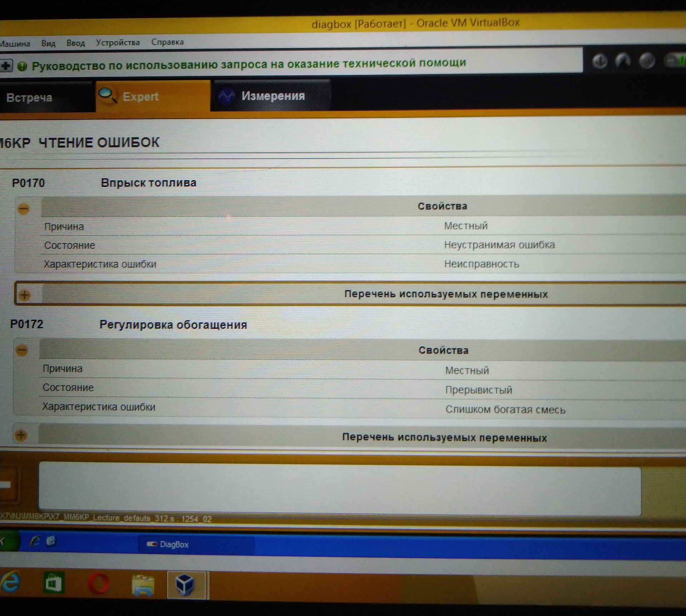This screenshot has height=616, width=686.
Task: Click the plus icon beside the green guide text
Action: (6, 66)
